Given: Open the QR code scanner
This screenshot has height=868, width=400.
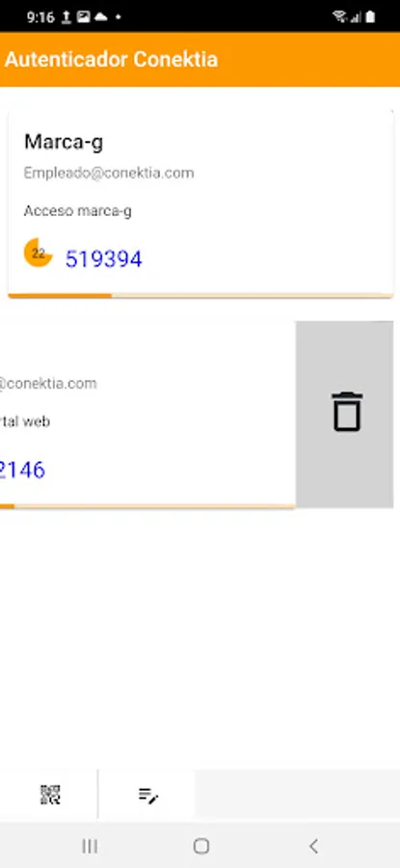Looking at the screenshot, I should click(x=50, y=795).
